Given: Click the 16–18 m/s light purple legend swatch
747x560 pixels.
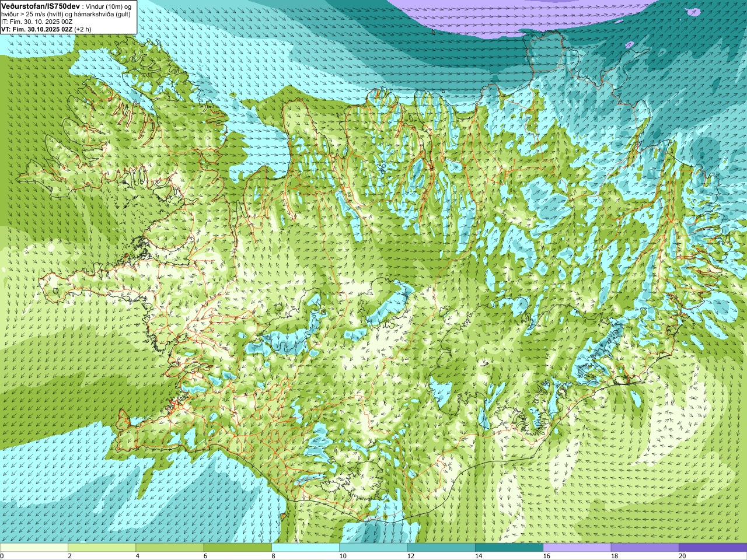Looking at the screenshot, I should pos(577,548).
